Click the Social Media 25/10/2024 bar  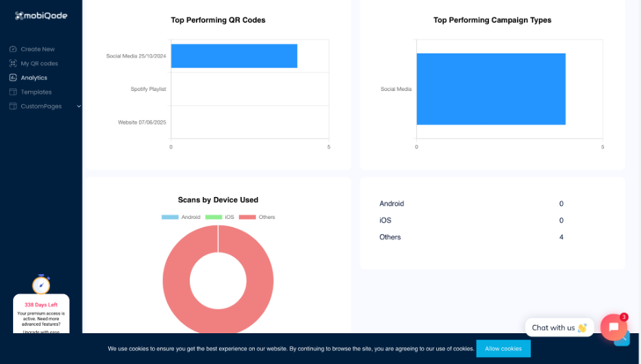click(x=234, y=56)
